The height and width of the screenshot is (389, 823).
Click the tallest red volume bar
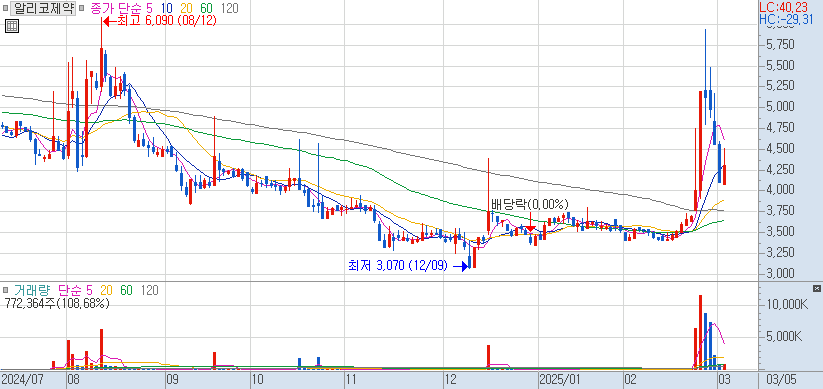point(701,332)
